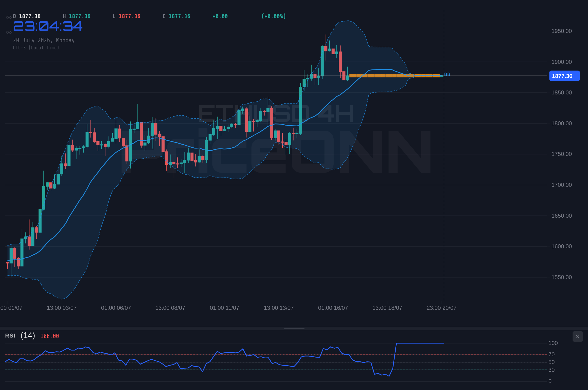Click the RSI 30 level label
Viewport: 588px width, 390px height.
551,370
